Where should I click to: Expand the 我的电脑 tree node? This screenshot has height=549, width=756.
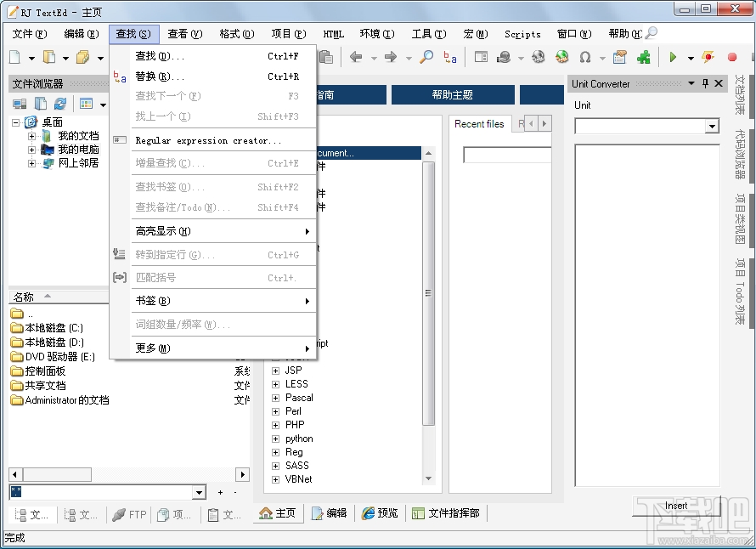(31, 150)
